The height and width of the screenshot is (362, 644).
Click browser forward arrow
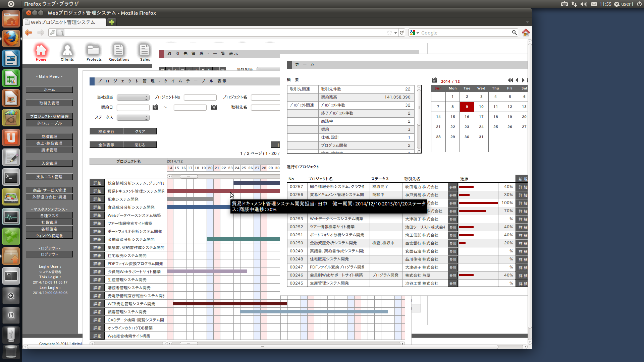click(x=40, y=33)
